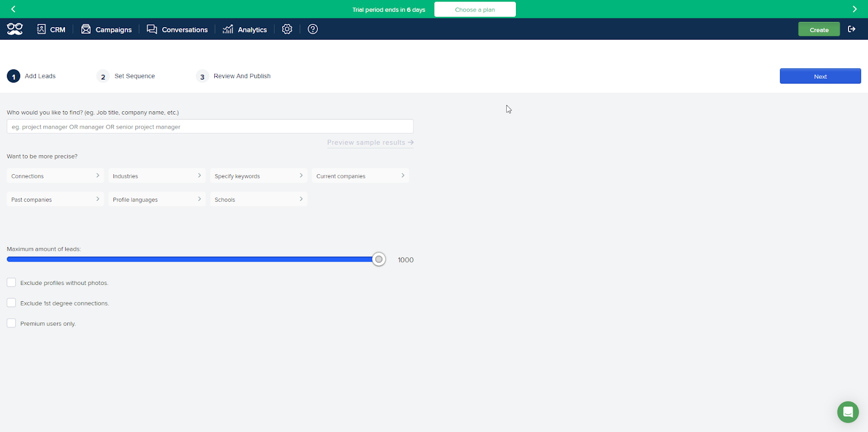Enable Exclude 1st degree connections checkbox
The image size is (868, 432).
[11, 303]
